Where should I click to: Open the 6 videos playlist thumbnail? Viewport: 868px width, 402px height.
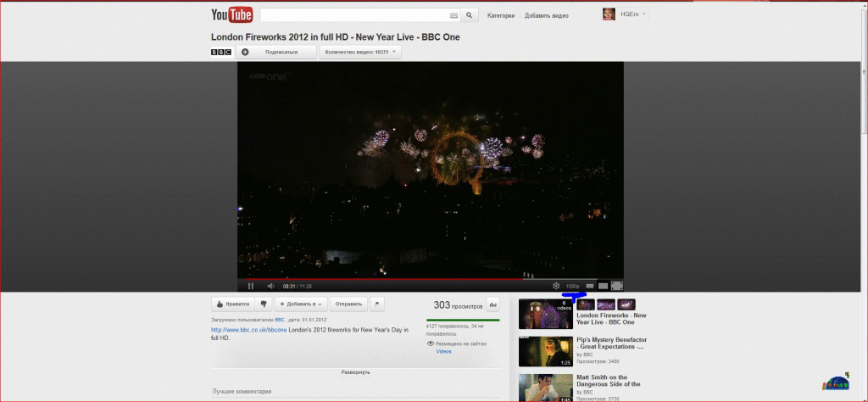tap(546, 314)
